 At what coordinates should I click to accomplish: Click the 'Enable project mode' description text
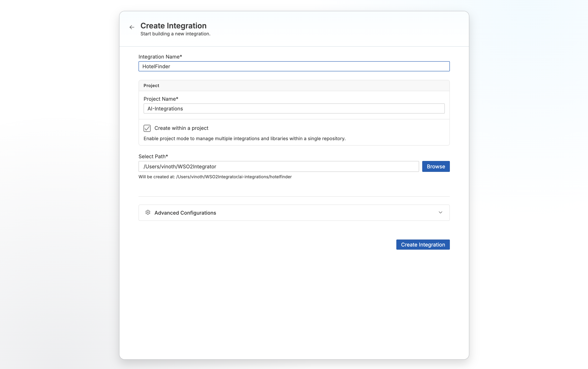[244, 139]
